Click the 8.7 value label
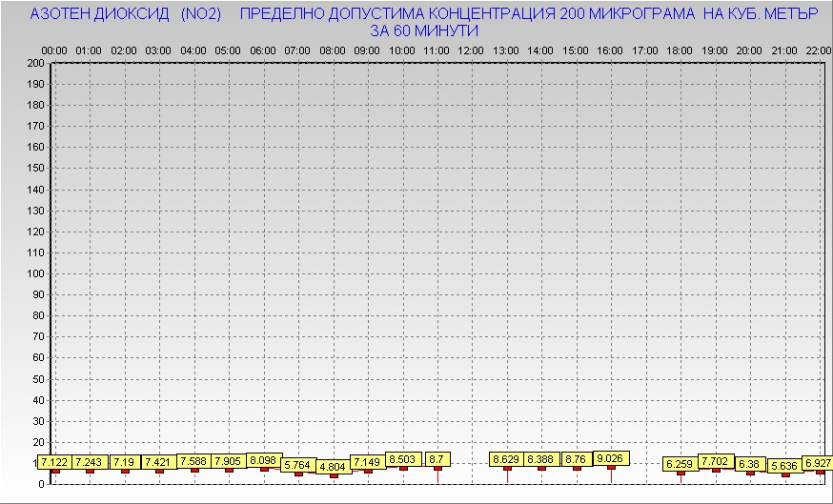833x504 pixels. click(437, 459)
